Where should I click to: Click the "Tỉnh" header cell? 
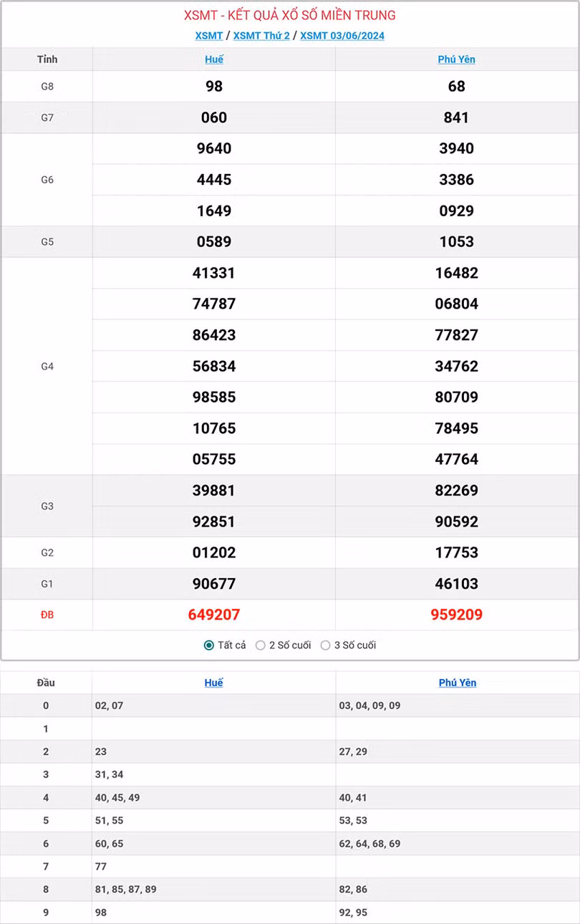47,59
